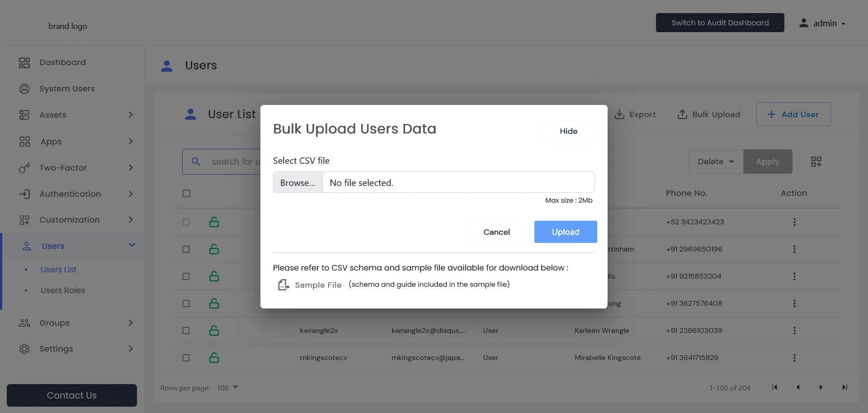This screenshot has width=868, height=413.
Task: Upload the selected CSV file
Action: click(x=565, y=232)
